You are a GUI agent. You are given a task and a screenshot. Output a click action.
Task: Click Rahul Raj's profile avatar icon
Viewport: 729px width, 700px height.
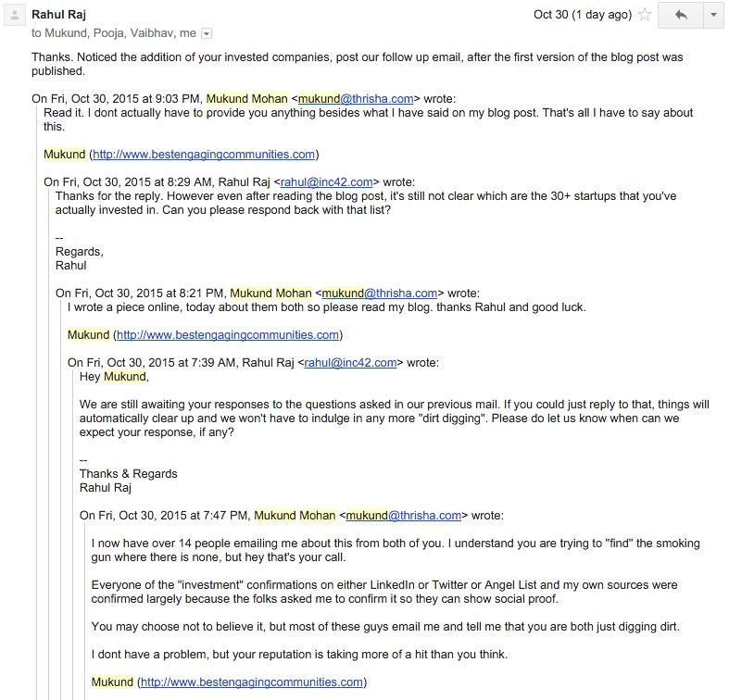[15, 16]
